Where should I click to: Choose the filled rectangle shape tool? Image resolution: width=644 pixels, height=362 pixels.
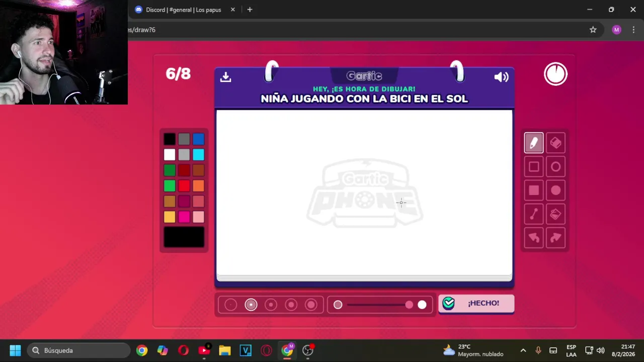pyautogui.click(x=534, y=190)
